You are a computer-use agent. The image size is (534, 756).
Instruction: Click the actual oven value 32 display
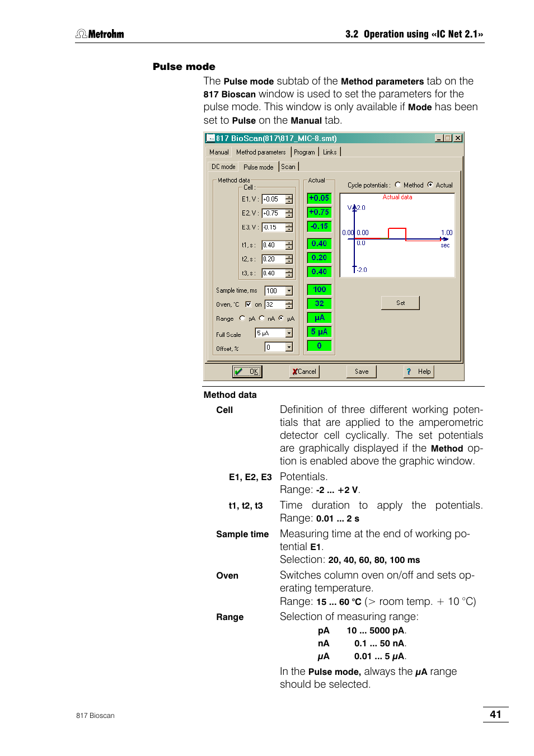pyautogui.click(x=319, y=303)
